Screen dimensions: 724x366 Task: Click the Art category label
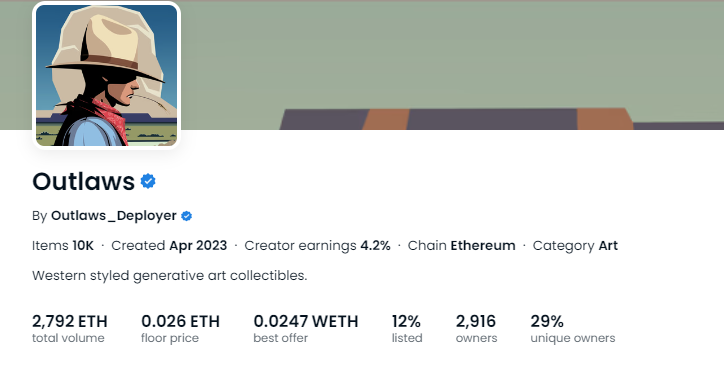[608, 246]
